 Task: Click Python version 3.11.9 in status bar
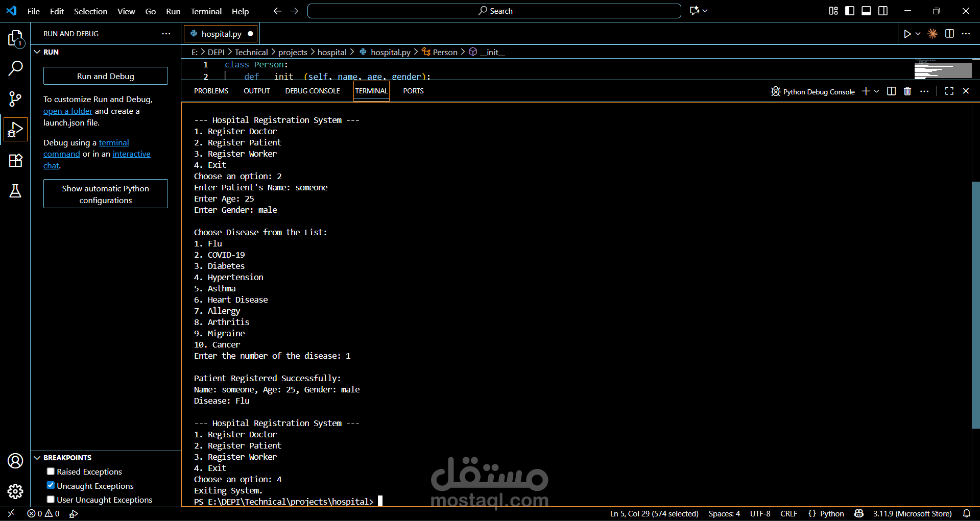(912, 514)
